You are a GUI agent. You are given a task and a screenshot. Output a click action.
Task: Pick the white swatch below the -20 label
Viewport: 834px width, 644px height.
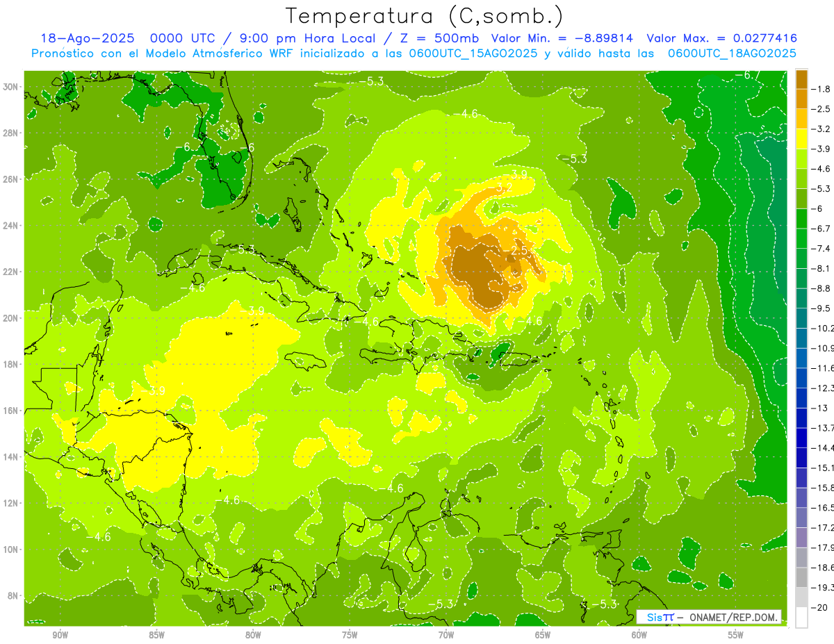click(801, 617)
